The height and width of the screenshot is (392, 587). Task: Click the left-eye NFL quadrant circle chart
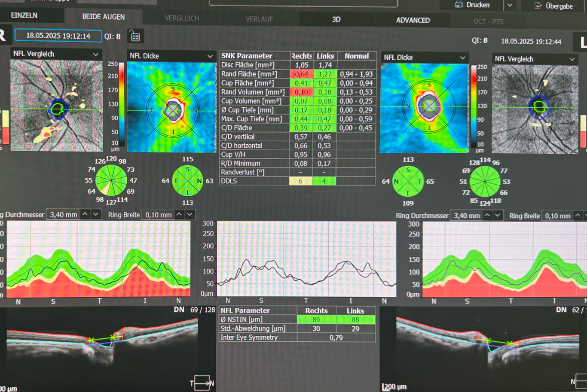408,182
